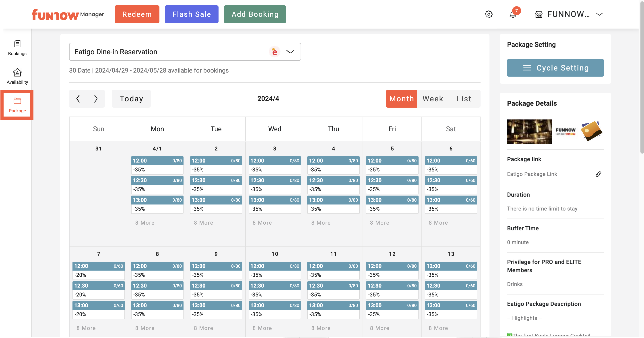Viewport: 644px width, 338px height.
Task: Open the 13:00 slot on April 13
Action: pyautogui.click(x=451, y=310)
